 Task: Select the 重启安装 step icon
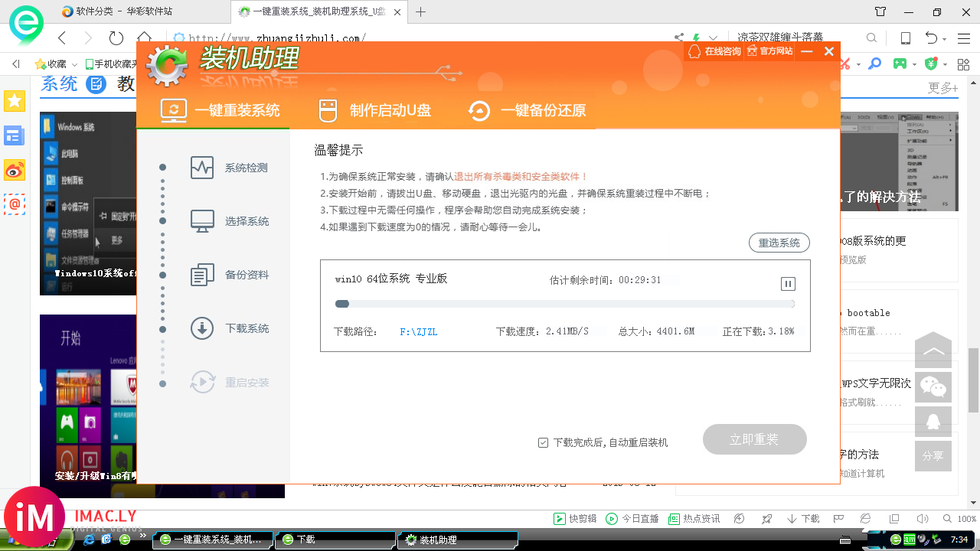pos(202,382)
